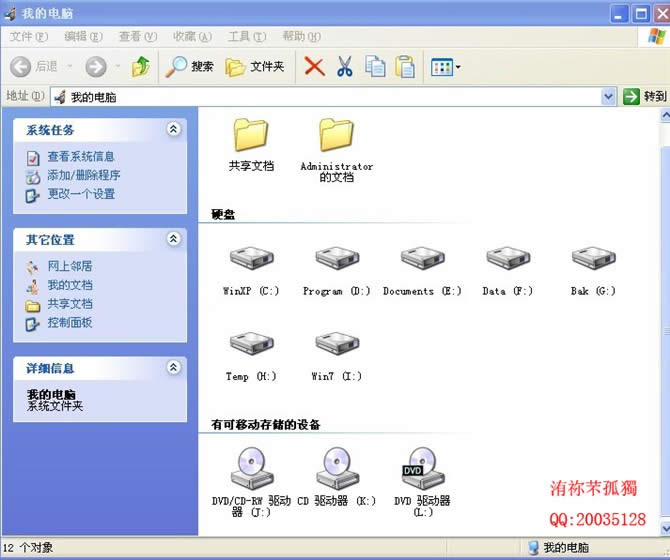This screenshot has width=670, height=560.
Task: Click the Cut scissors toolbar icon
Action: [x=344, y=67]
